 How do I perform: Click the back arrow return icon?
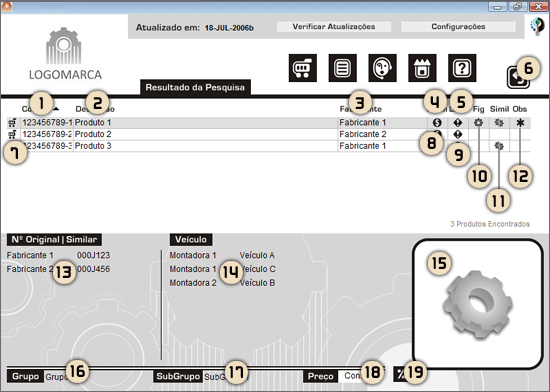(518, 78)
